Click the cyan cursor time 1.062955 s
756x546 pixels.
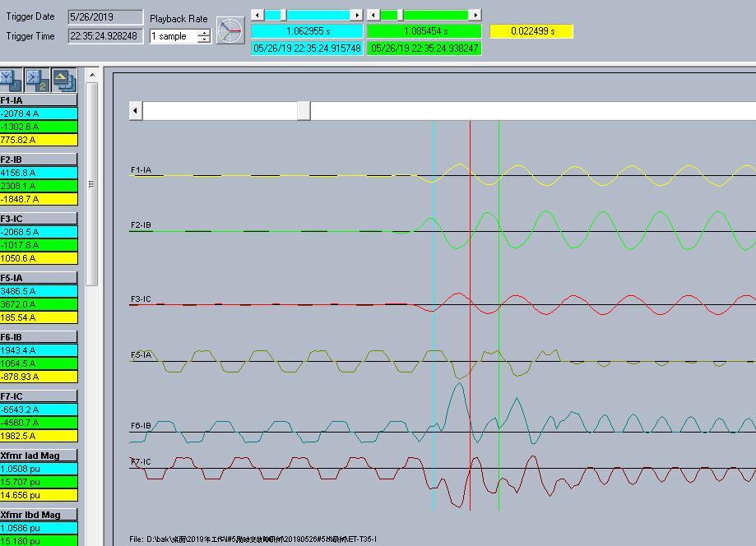click(x=307, y=31)
